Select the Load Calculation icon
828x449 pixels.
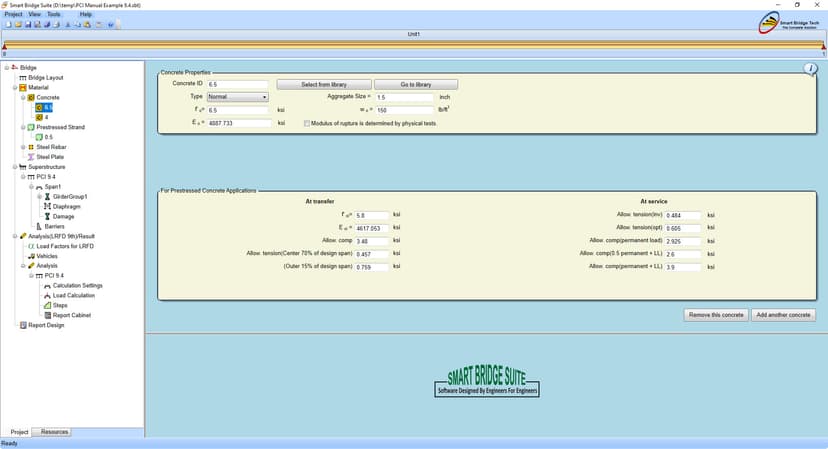click(48, 296)
